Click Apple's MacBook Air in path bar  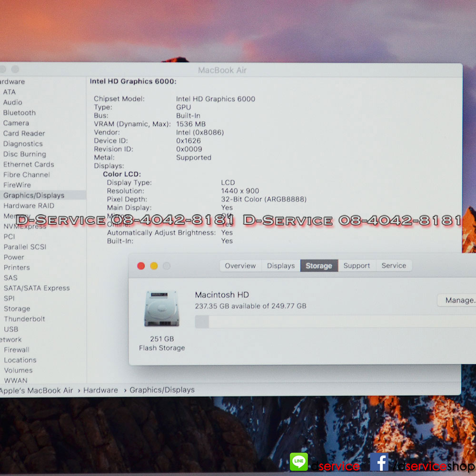(37, 390)
